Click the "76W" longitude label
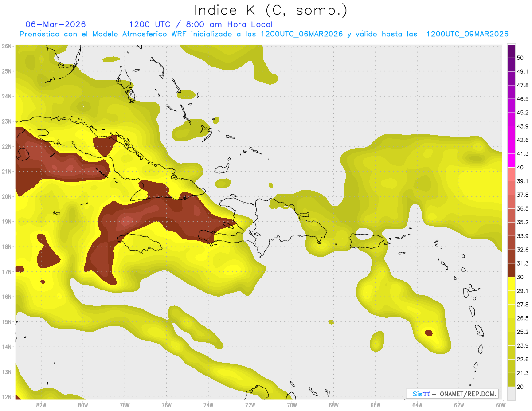Image resolution: width=532 pixels, height=411 pixels. click(x=166, y=405)
